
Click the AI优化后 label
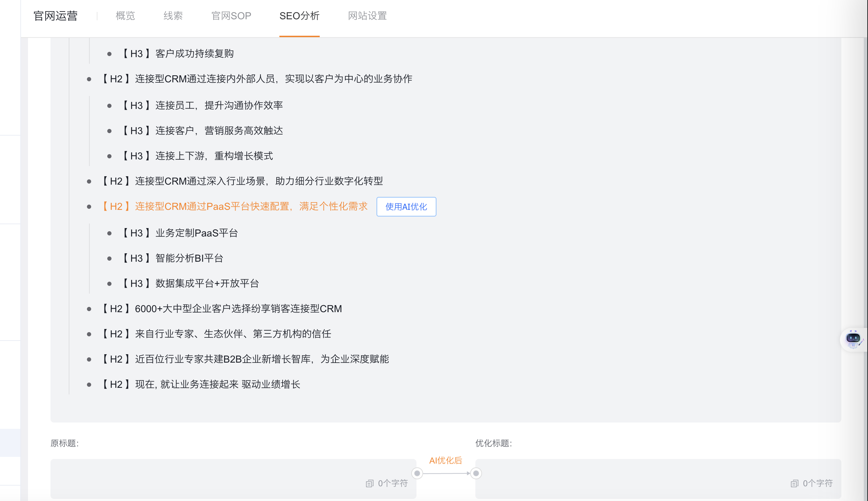click(446, 460)
